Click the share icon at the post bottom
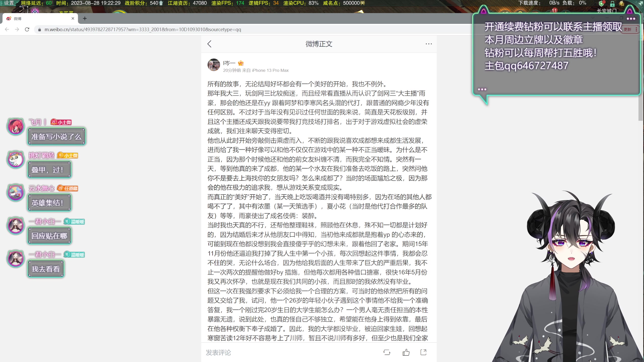Viewport: 644px width, 362px height. (x=424, y=352)
